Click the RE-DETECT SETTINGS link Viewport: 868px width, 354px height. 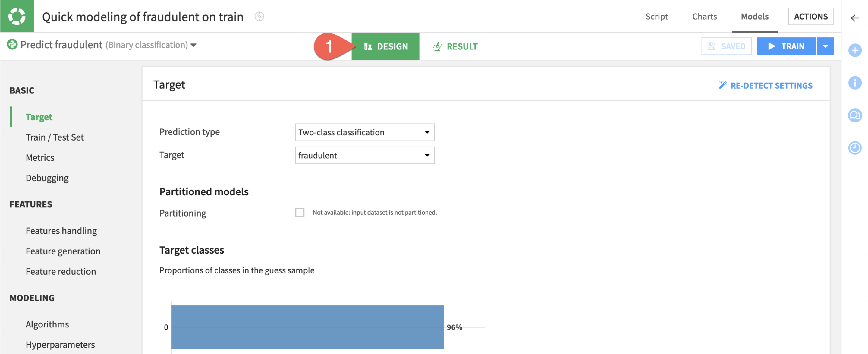[765, 86]
